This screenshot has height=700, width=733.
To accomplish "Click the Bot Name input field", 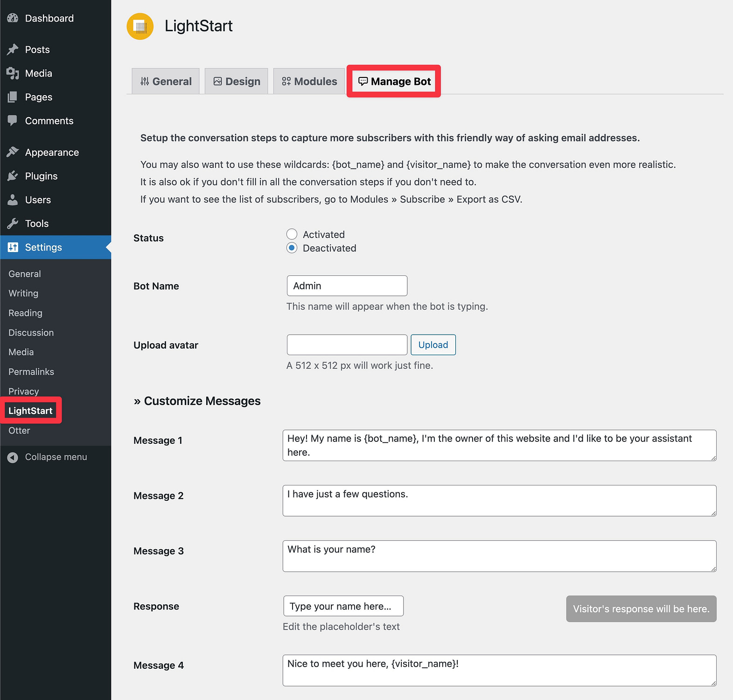I will [347, 286].
